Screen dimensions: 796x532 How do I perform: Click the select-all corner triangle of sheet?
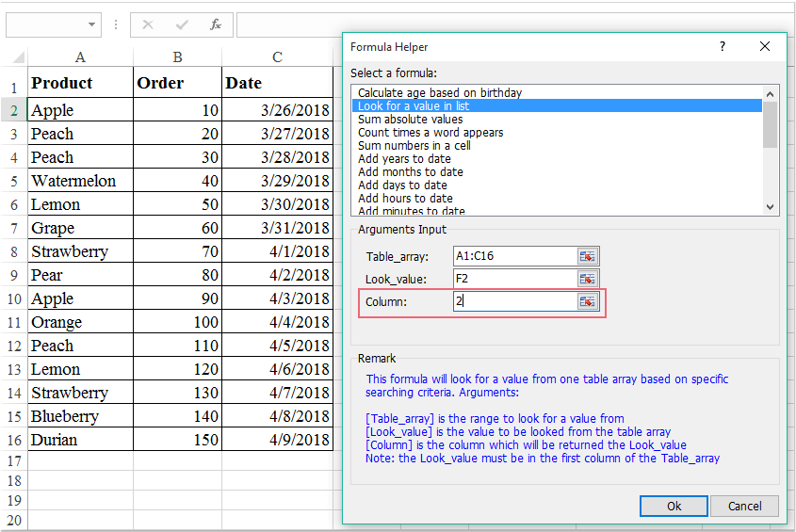pos(18,56)
